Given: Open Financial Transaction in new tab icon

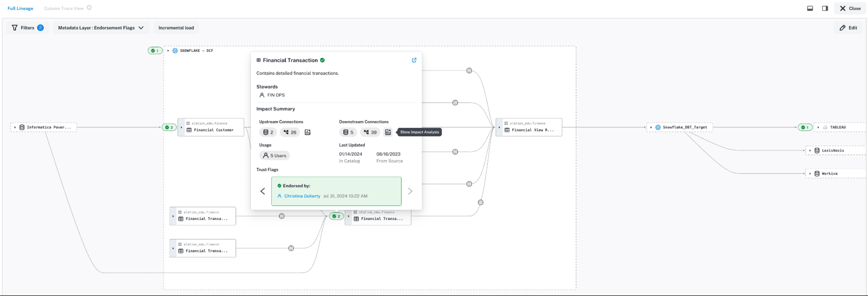Looking at the screenshot, I should pyautogui.click(x=414, y=60).
